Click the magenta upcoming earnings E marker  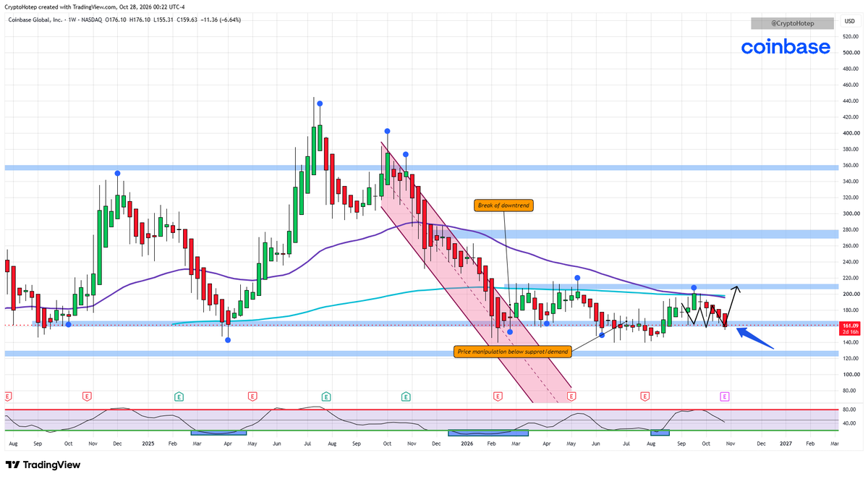pos(724,397)
